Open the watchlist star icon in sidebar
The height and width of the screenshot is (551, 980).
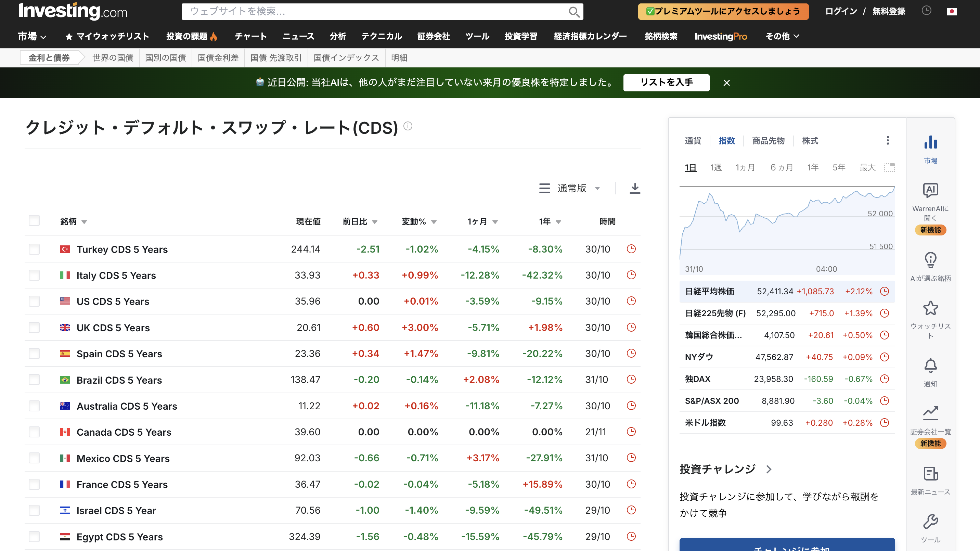930,308
